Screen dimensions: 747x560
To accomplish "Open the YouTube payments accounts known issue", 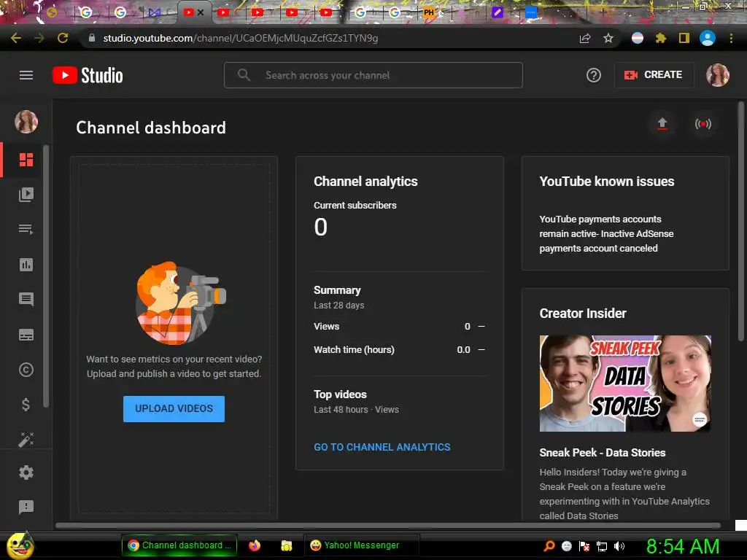I will (606, 233).
